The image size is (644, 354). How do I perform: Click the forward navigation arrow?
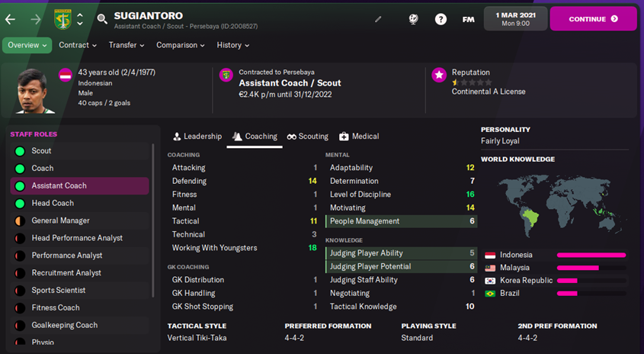(35, 19)
